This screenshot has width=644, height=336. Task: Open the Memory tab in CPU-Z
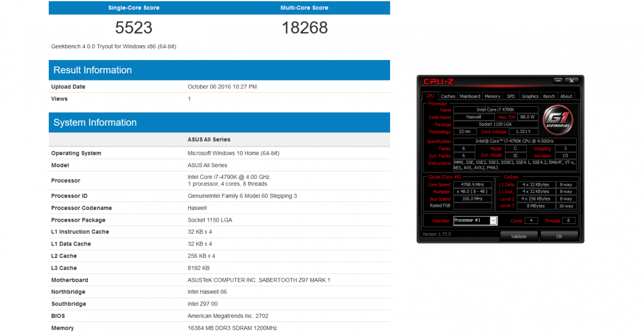click(x=493, y=96)
